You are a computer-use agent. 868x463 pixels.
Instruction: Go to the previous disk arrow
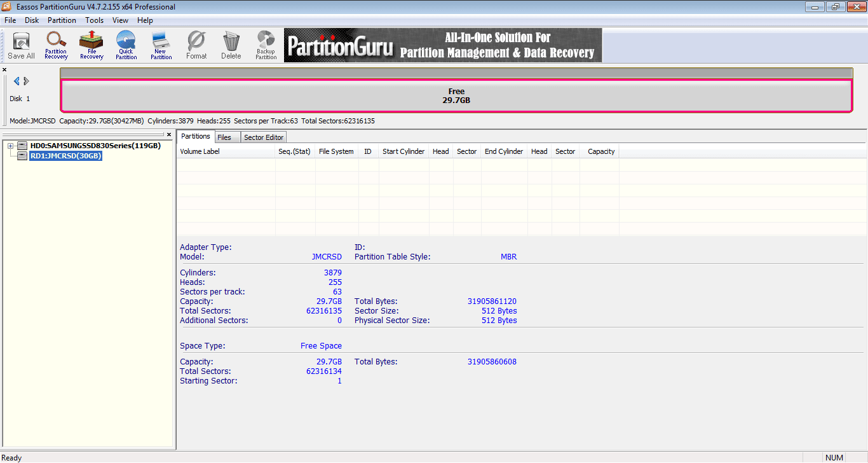[x=17, y=81]
